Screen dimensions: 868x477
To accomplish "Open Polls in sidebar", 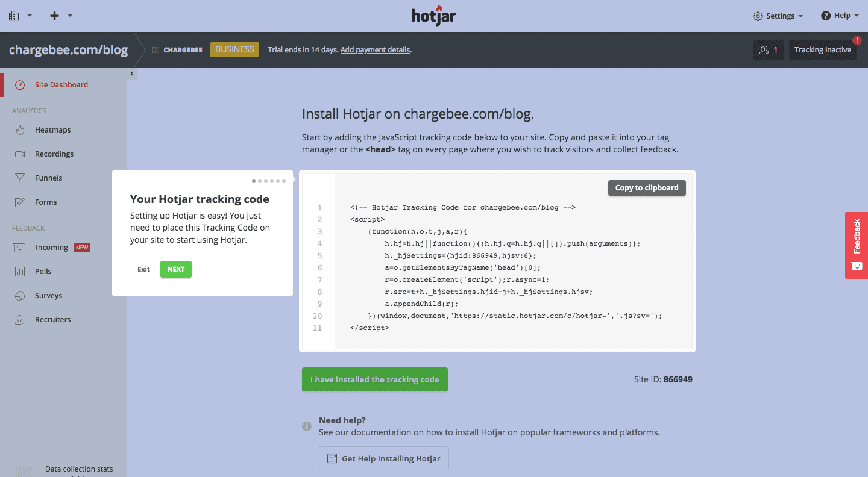I will [43, 272].
